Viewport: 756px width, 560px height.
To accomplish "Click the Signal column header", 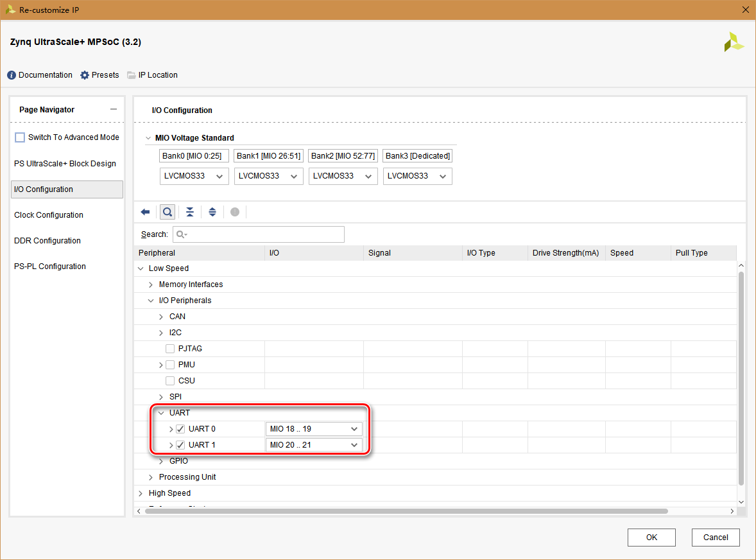I will point(413,253).
